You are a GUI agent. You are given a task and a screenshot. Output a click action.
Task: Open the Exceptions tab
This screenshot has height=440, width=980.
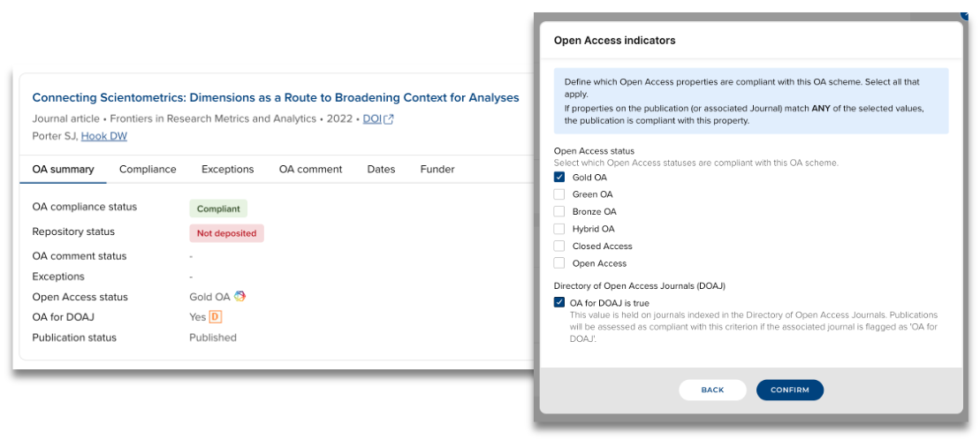(227, 170)
